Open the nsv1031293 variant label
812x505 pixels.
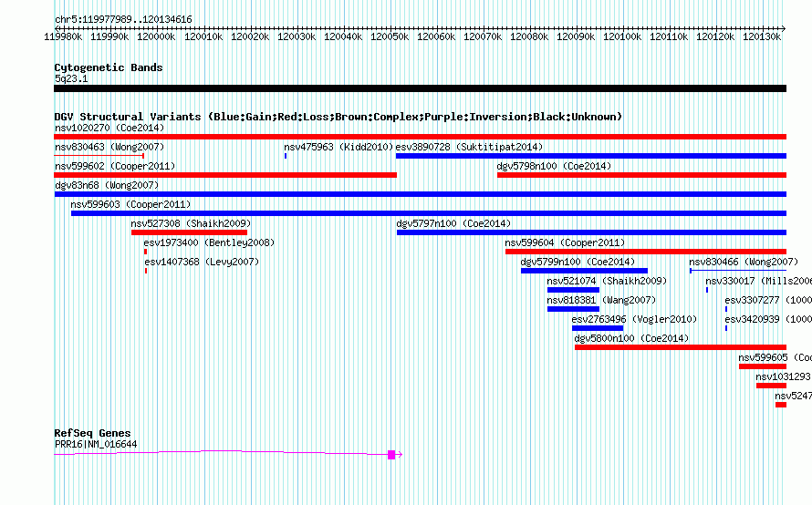point(783,376)
